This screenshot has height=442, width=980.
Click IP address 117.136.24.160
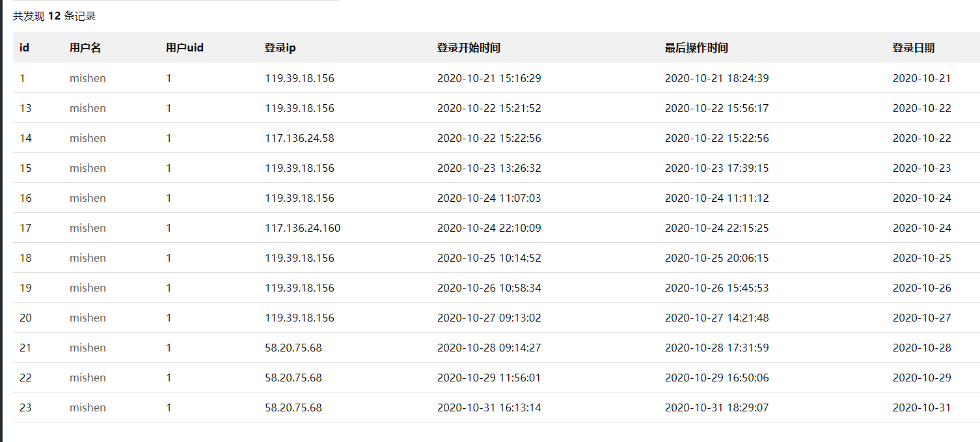point(303,228)
